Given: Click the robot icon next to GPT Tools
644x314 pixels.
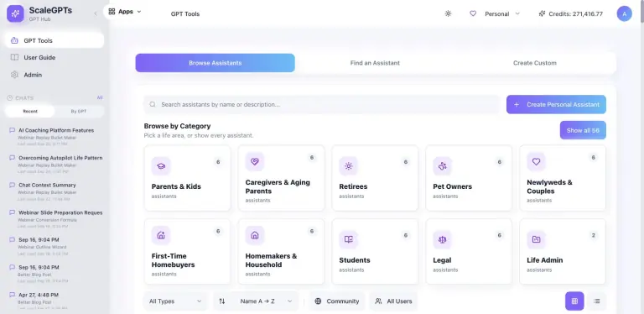Looking at the screenshot, I should (14, 40).
